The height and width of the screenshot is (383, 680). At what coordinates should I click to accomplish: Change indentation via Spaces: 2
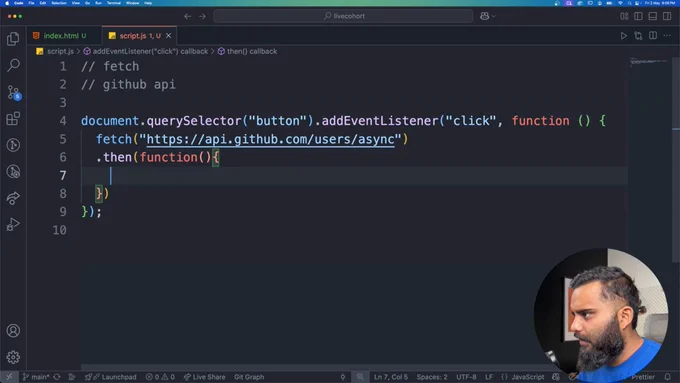click(432, 377)
